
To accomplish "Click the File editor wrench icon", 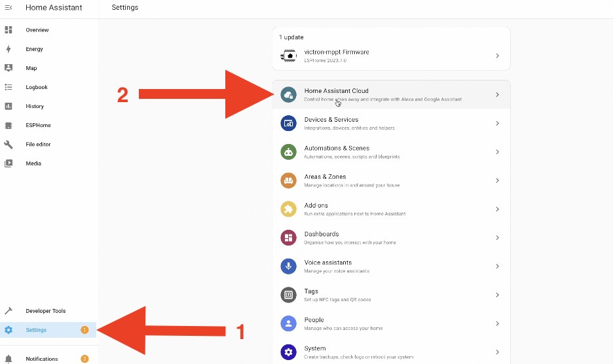I will (9, 144).
